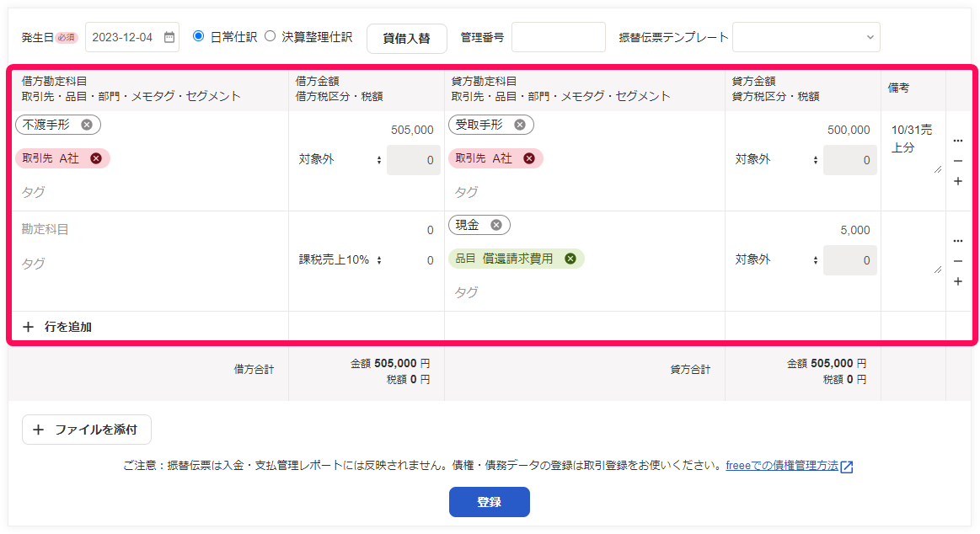Click the debit tax amount field in first row

coord(414,160)
